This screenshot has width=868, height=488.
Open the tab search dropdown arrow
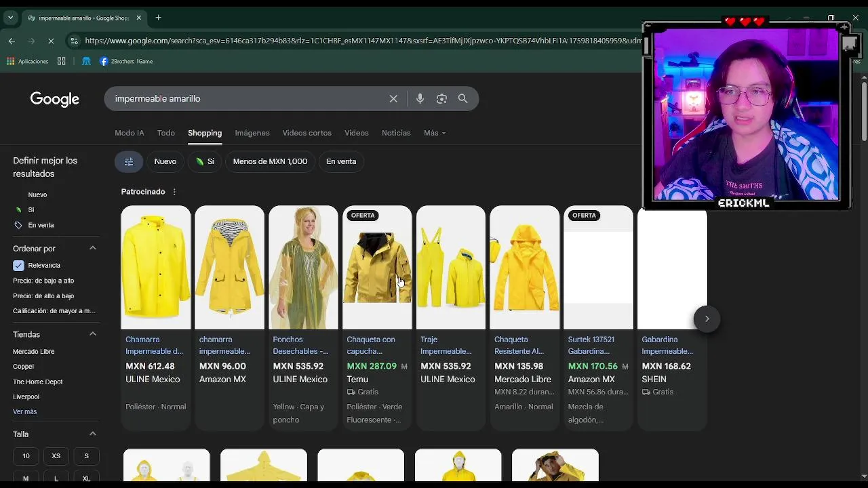10,18
